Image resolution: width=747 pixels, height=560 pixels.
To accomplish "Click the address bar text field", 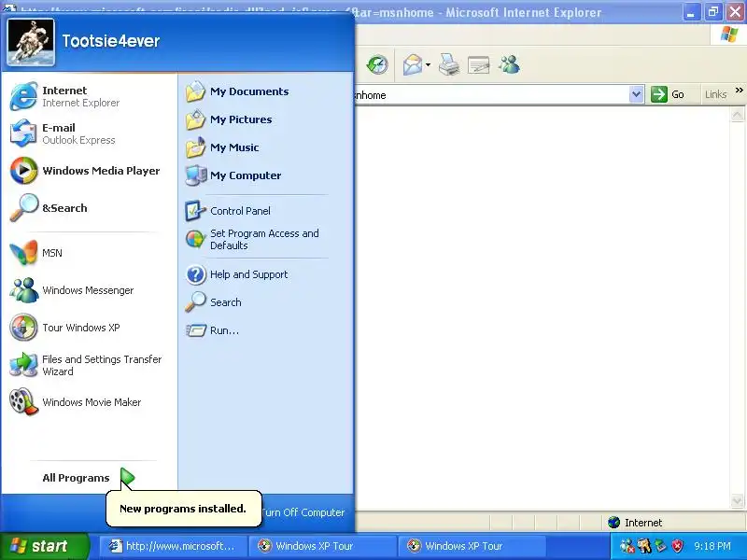I will pyautogui.click(x=492, y=95).
